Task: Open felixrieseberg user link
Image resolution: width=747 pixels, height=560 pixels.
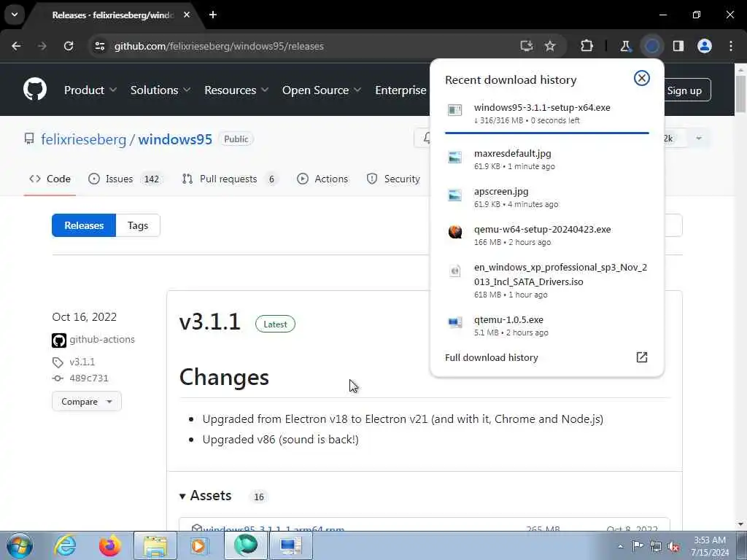Action: coord(83,139)
